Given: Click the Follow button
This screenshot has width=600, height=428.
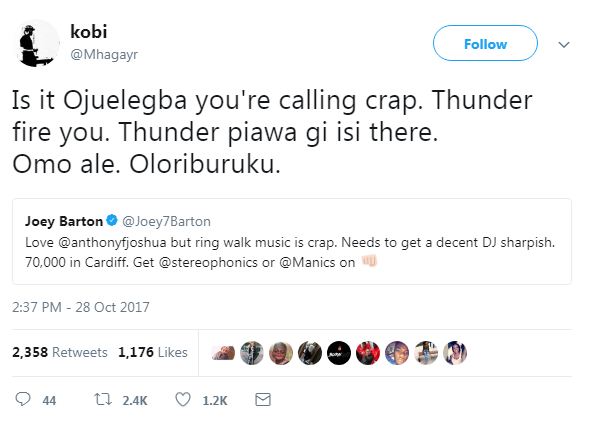Looking at the screenshot, I should point(485,45).
